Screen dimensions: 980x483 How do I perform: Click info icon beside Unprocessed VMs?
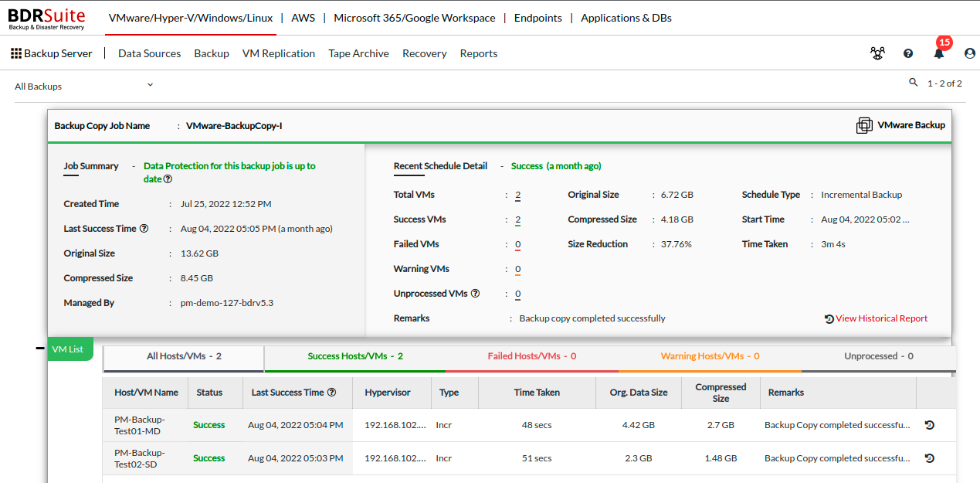click(x=476, y=294)
